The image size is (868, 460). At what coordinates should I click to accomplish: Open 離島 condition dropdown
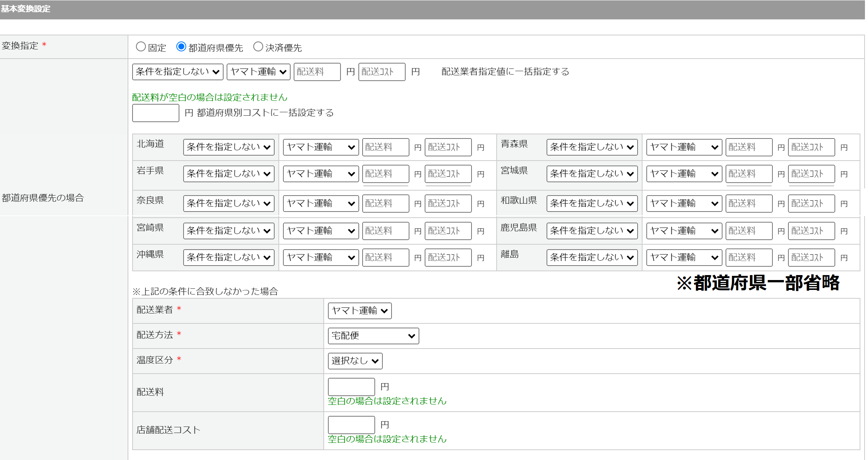[x=592, y=258]
